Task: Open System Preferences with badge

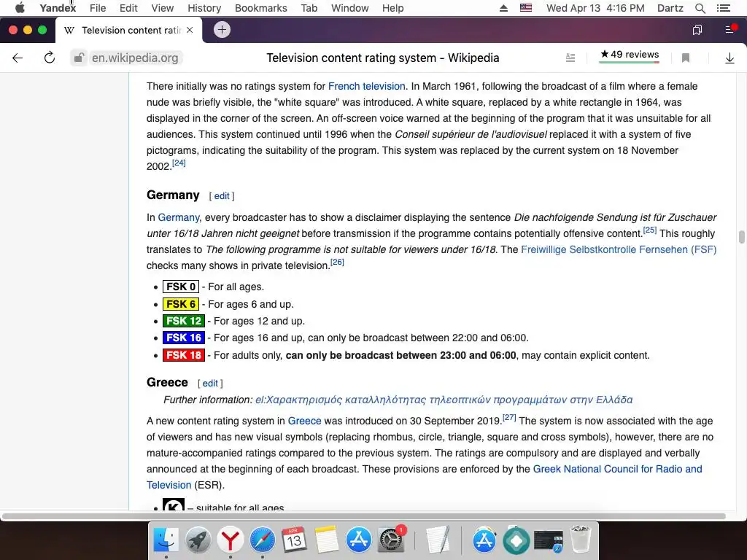Action: click(x=391, y=540)
